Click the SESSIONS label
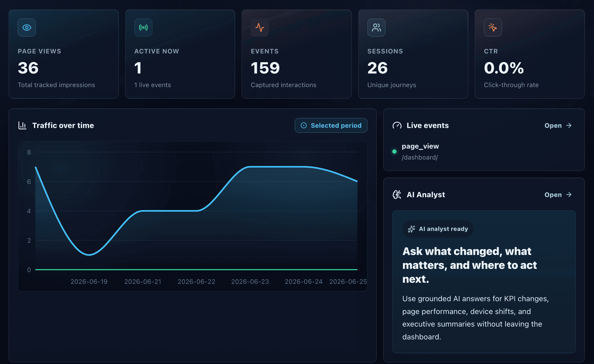Viewport: 594px width, 364px height. (x=385, y=51)
